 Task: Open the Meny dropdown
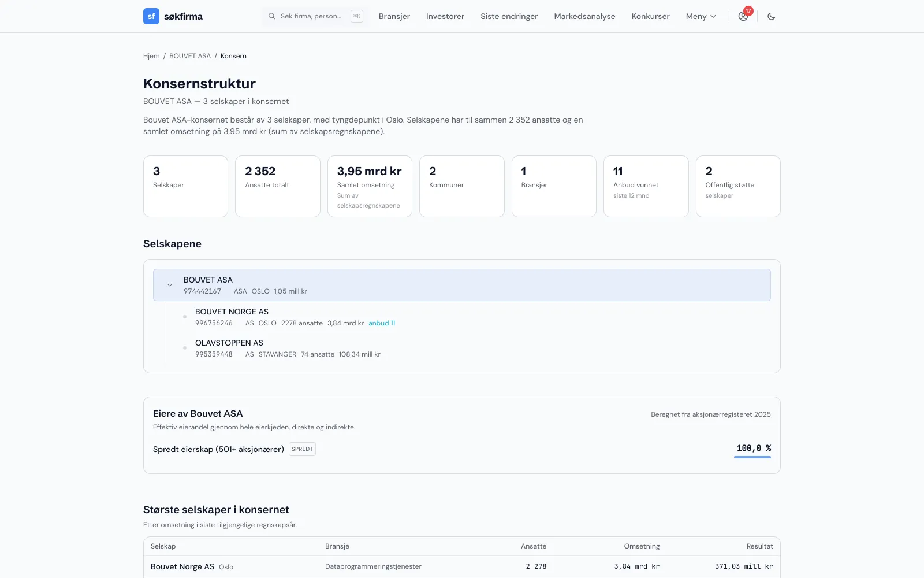701,16
